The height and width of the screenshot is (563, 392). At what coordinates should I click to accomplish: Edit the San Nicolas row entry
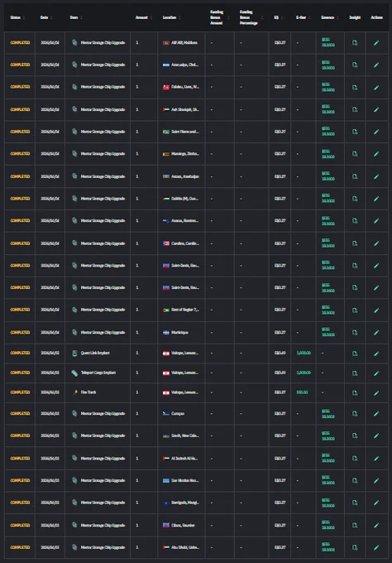(x=376, y=480)
